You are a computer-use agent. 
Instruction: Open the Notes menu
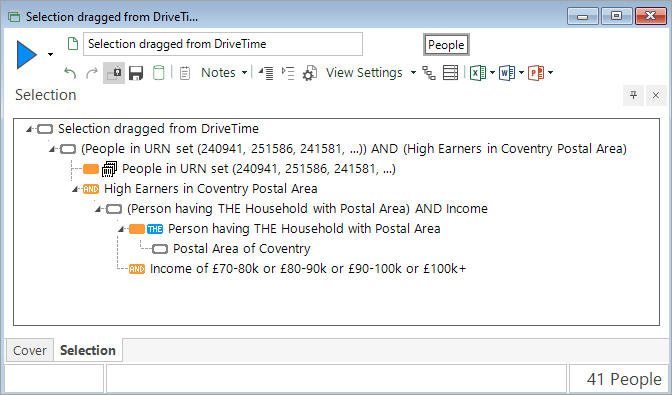coord(218,73)
